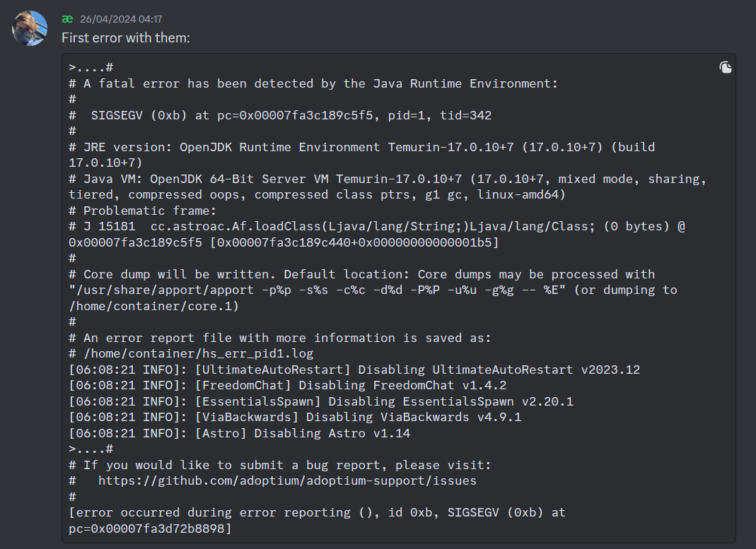This screenshot has height=549, width=756.
Task: Click the Disabling UltimateAutoRestart log line
Action: pos(354,370)
